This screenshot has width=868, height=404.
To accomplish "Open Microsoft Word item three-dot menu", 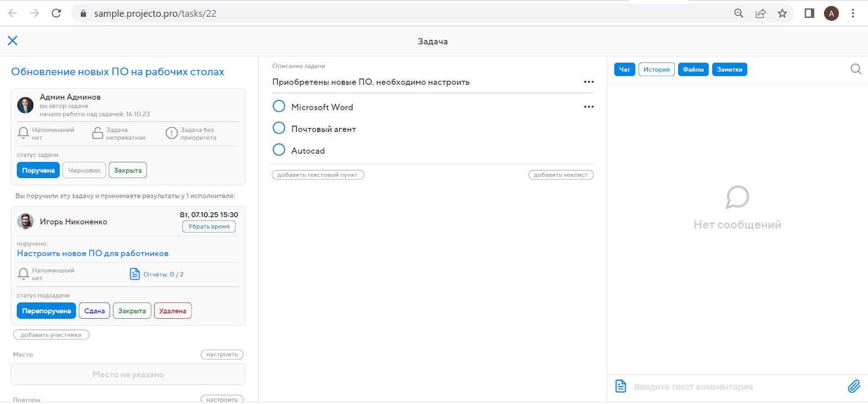I will click(589, 107).
